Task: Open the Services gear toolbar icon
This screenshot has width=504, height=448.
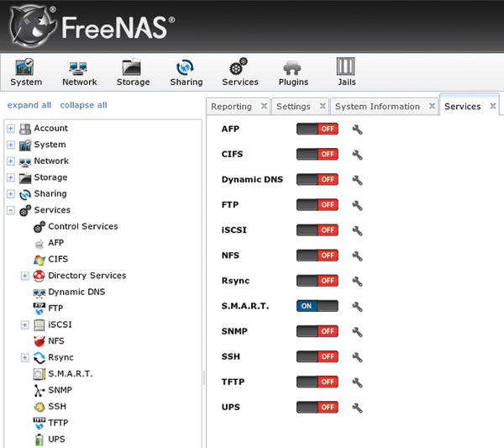Action: tap(239, 72)
